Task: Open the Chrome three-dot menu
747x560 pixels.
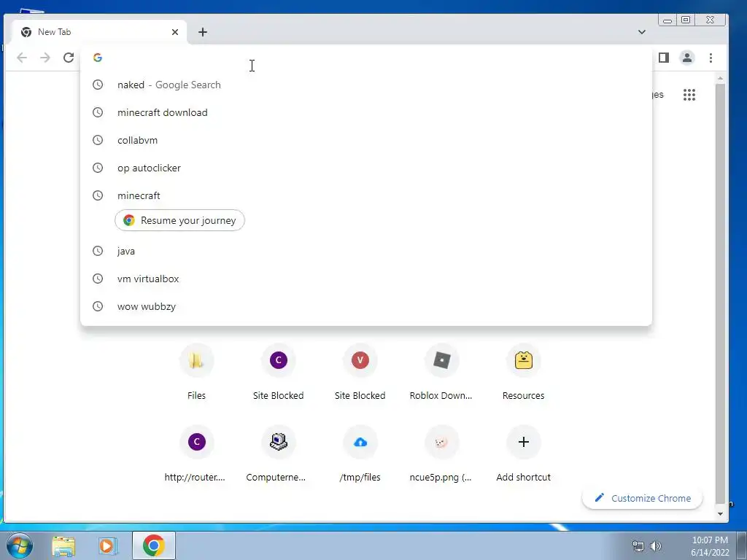Action: click(711, 58)
